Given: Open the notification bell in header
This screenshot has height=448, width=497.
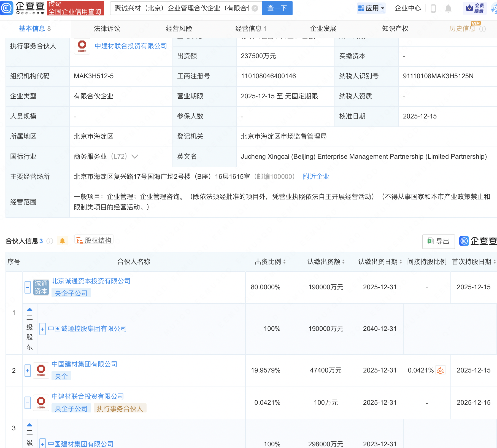Looking at the screenshot, I should (x=448, y=9).
